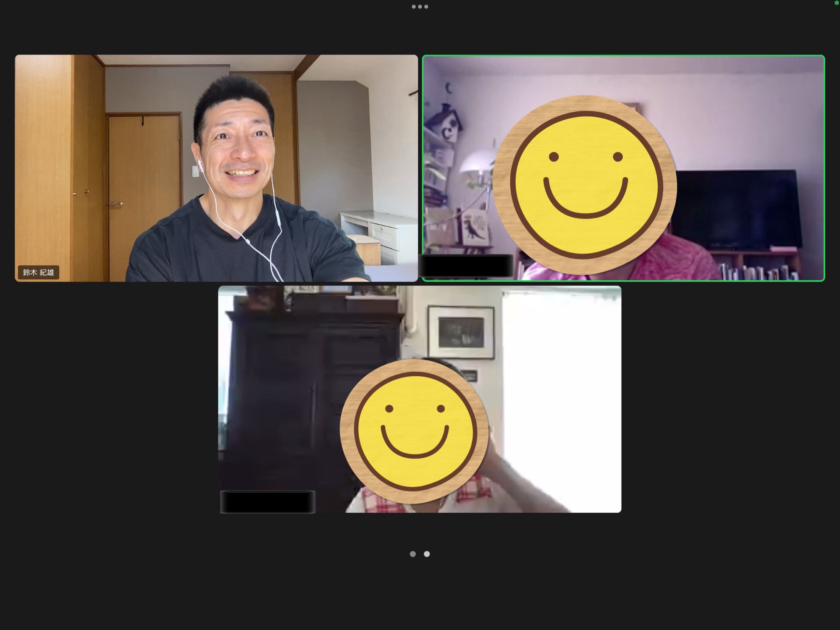The width and height of the screenshot is (840, 630).
Task: Click the 鈴木 紀雄 name label
Action: tap(38, 272)
